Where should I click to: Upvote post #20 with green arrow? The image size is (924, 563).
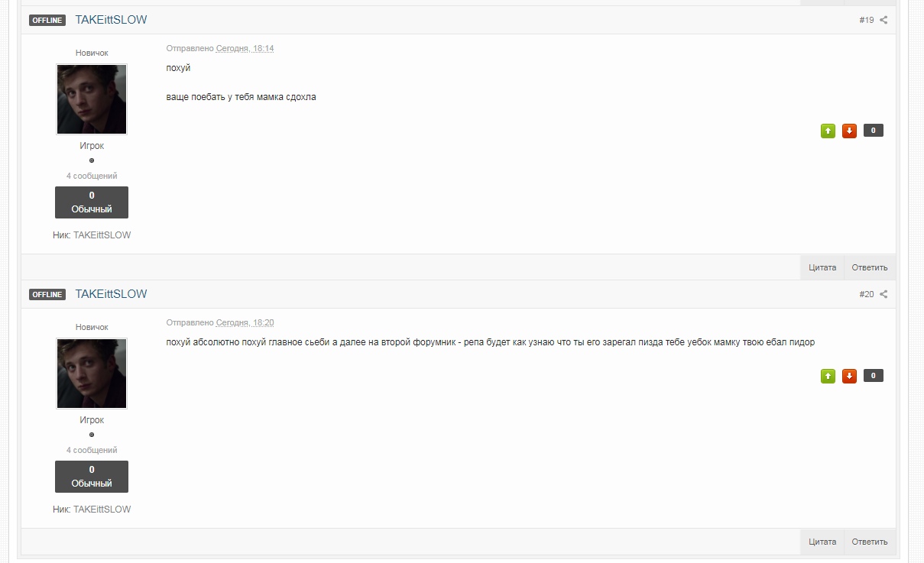pos(828,376)
